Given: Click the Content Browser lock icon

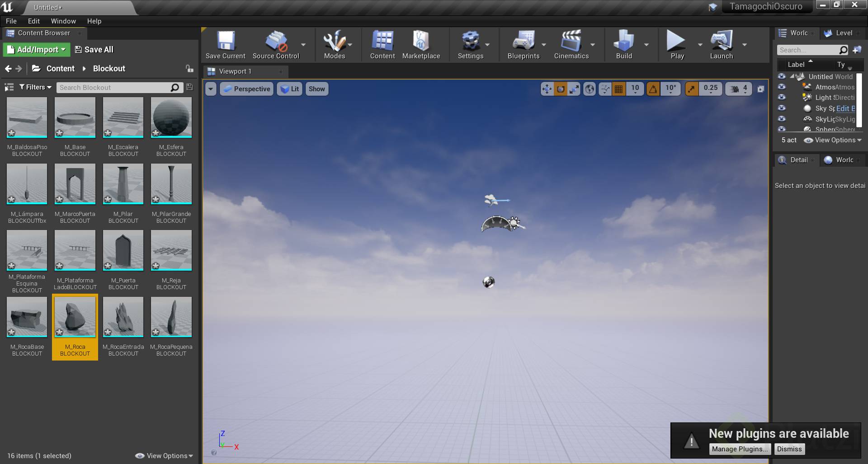Looking at the screenshot, I should 189,69.
